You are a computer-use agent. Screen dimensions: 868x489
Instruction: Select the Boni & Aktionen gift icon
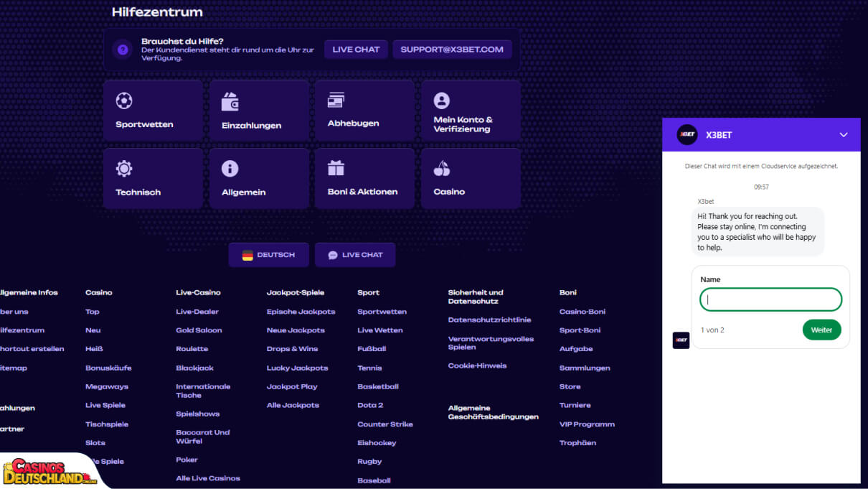(x=336, y=168)
